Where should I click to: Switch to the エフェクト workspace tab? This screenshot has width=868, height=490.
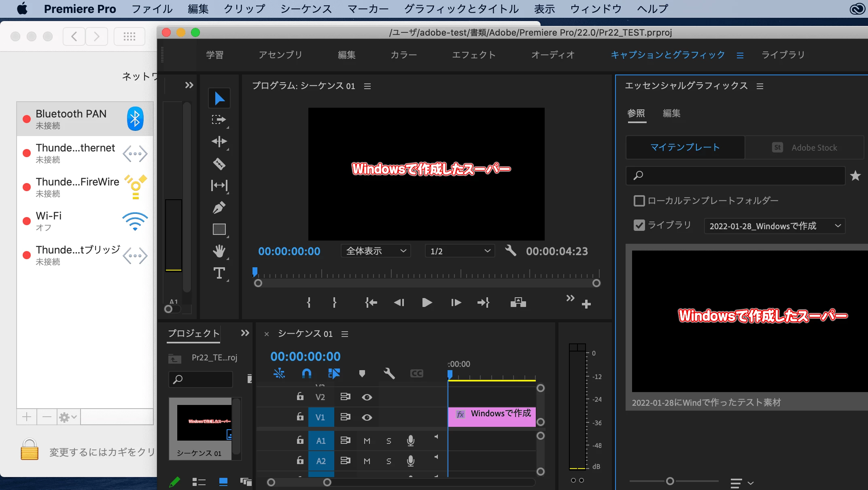(473, 55)
